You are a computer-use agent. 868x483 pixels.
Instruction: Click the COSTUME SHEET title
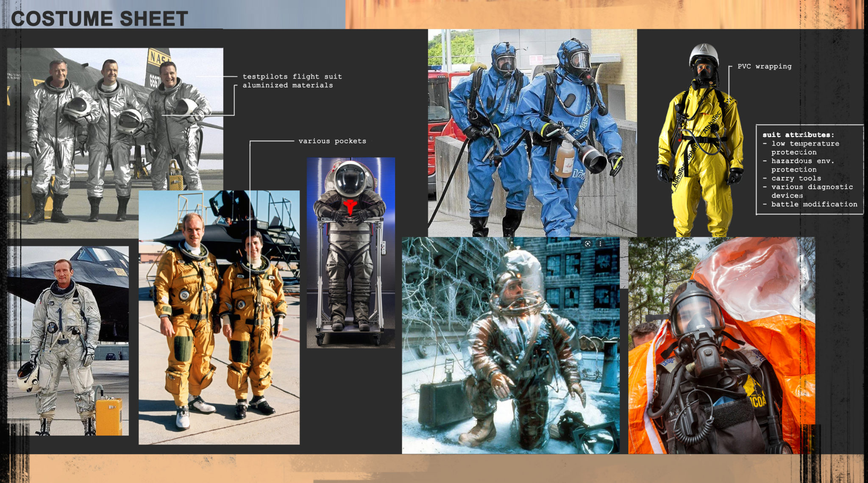(x=99, y=19)
